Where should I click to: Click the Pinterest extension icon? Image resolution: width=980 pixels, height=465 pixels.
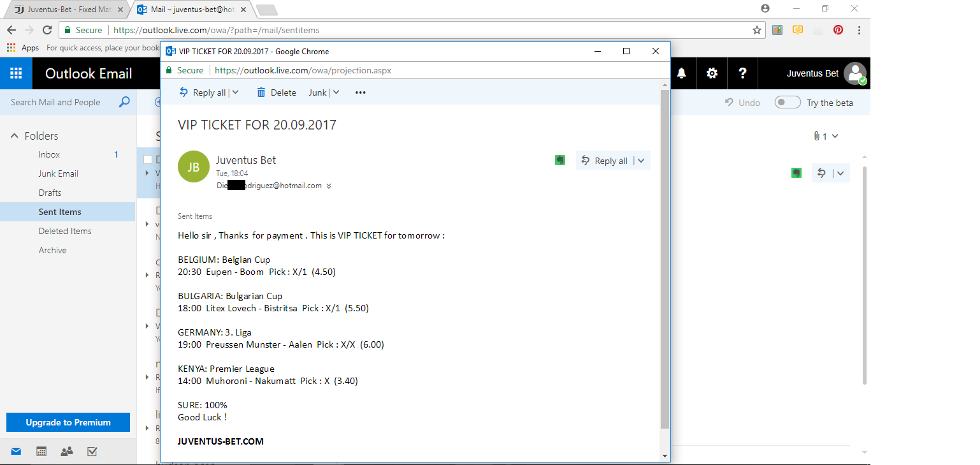click(838, 30)
